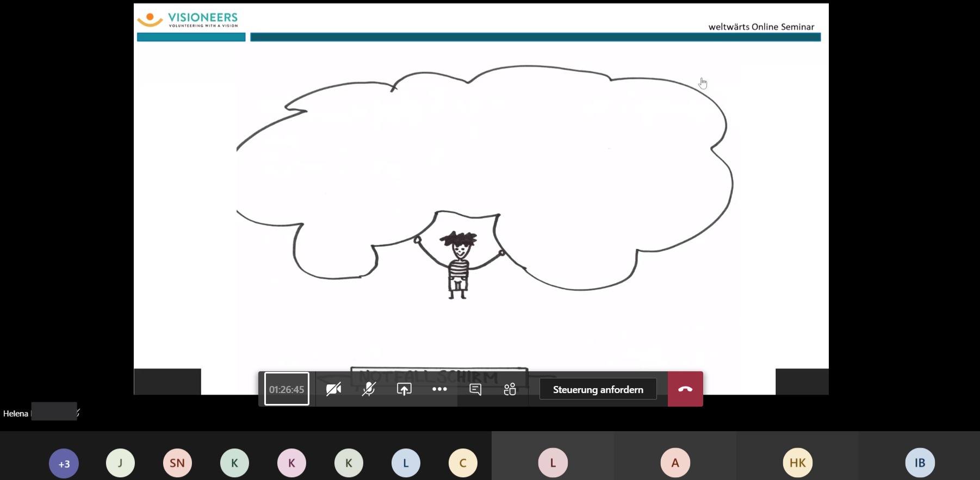The image size is (980, 480).
Task: Click weltwärts Online Seminar header text
Action: pyautogui.click(x=761, y=27)
